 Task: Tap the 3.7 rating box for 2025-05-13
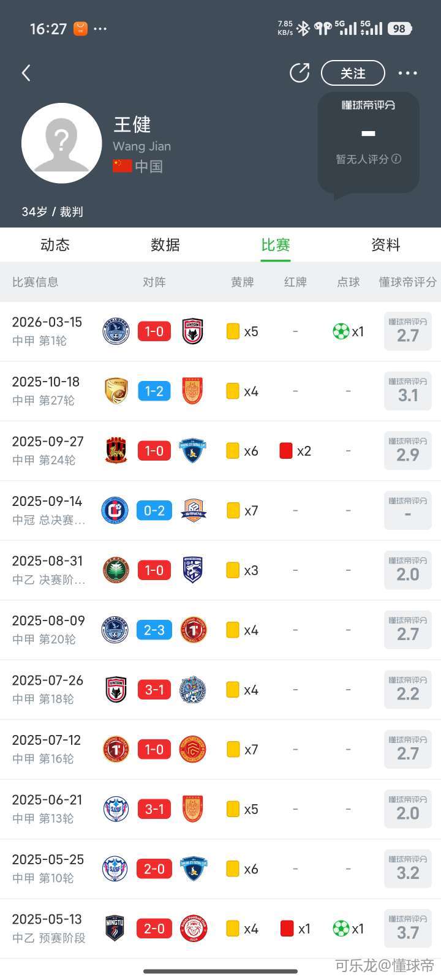coord(408,929)
